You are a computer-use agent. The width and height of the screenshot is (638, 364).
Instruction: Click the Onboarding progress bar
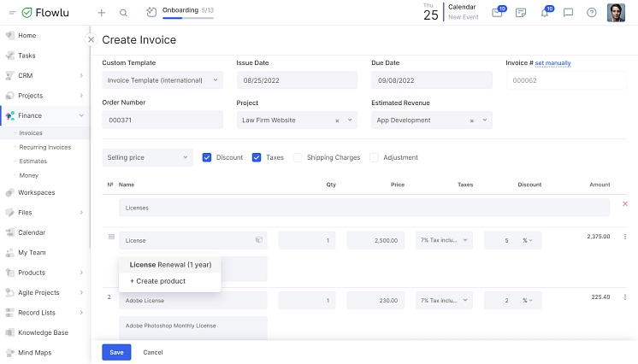tap(188, 18)
